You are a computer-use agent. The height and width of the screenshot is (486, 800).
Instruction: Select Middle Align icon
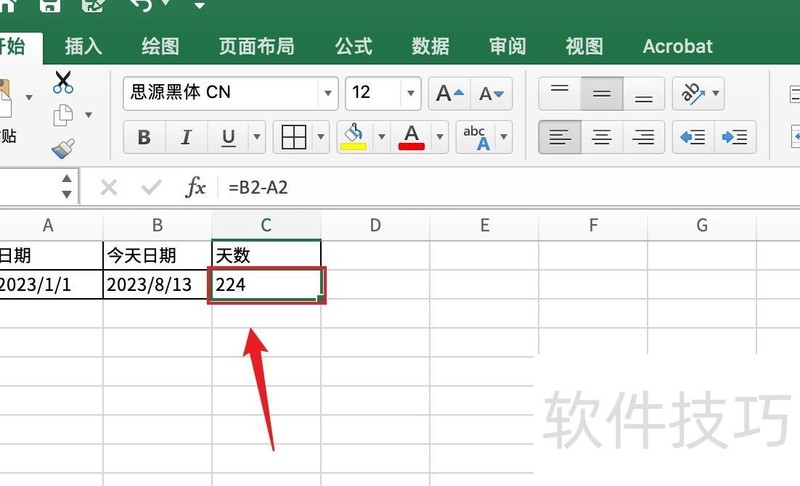point(602,93)
